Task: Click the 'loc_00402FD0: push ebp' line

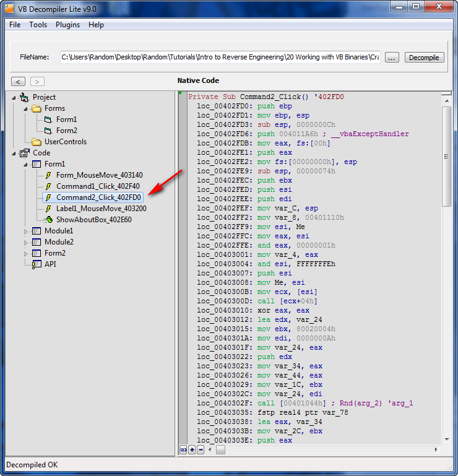Action: pos(244,106)
